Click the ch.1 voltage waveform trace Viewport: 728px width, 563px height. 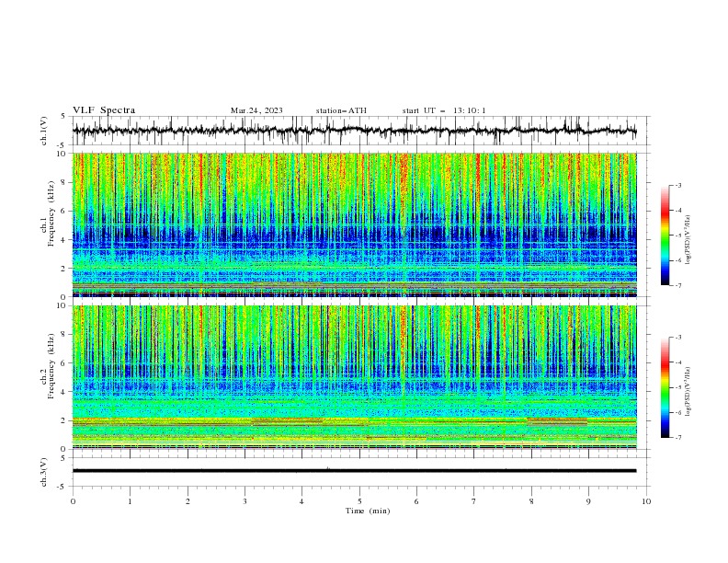(x=354, y=131)
